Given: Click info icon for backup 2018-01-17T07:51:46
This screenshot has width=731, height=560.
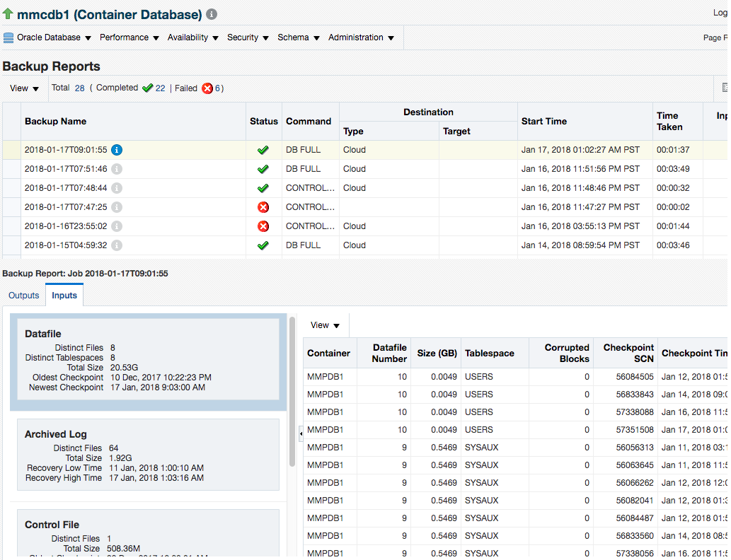Looking at the screenshot, I should [x=117, y=169].
